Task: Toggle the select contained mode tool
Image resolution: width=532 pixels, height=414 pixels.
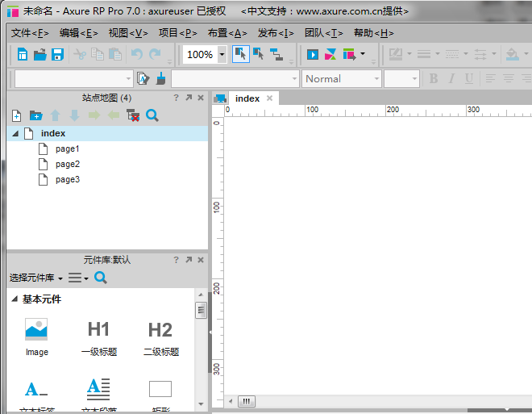Action: point(259,54)
